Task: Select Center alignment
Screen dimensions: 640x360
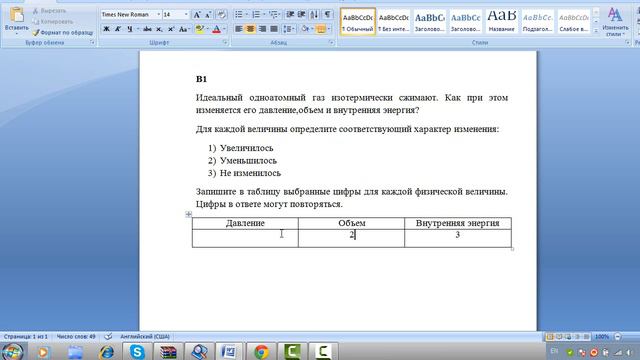Action: 250,29
